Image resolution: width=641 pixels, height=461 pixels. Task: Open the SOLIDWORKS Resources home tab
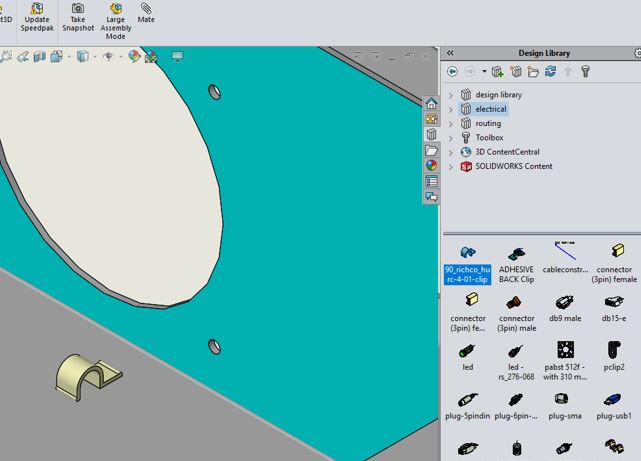click(x=431, y=103)
